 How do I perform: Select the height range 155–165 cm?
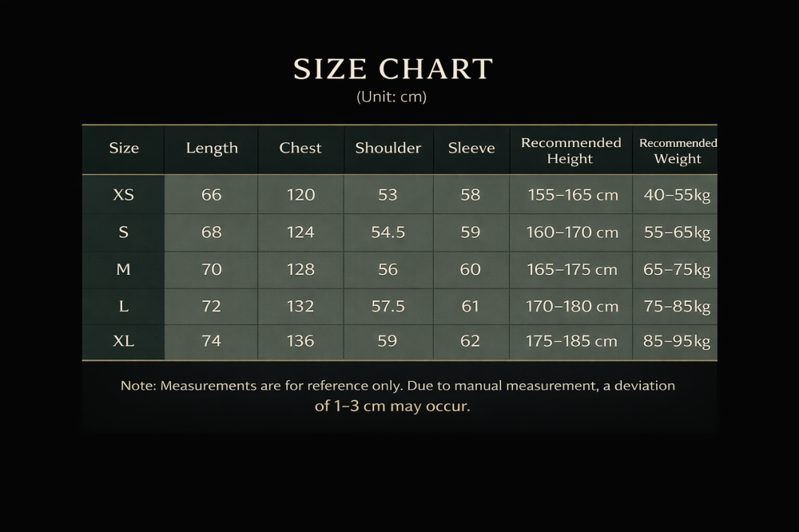(573, 194)
